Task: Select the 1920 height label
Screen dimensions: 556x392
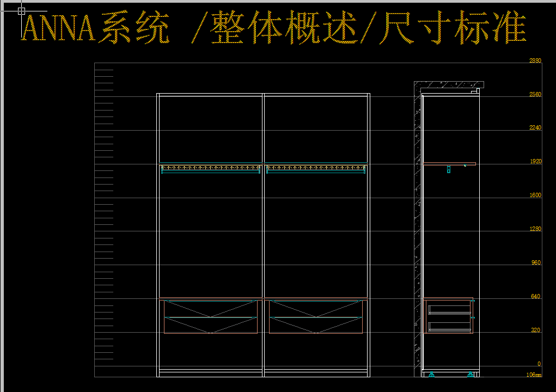Action: click(x=535, y=162)
